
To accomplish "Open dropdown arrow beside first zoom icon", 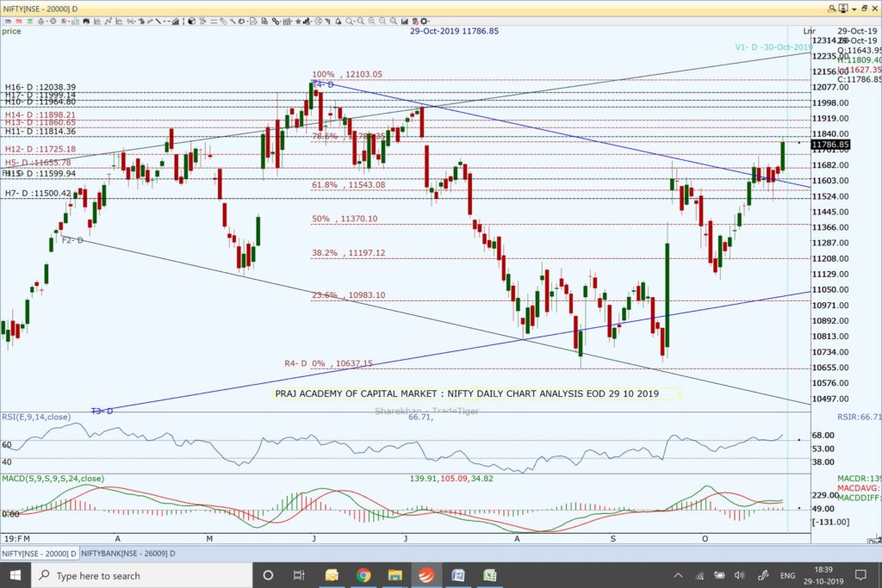I will [354, 22].
